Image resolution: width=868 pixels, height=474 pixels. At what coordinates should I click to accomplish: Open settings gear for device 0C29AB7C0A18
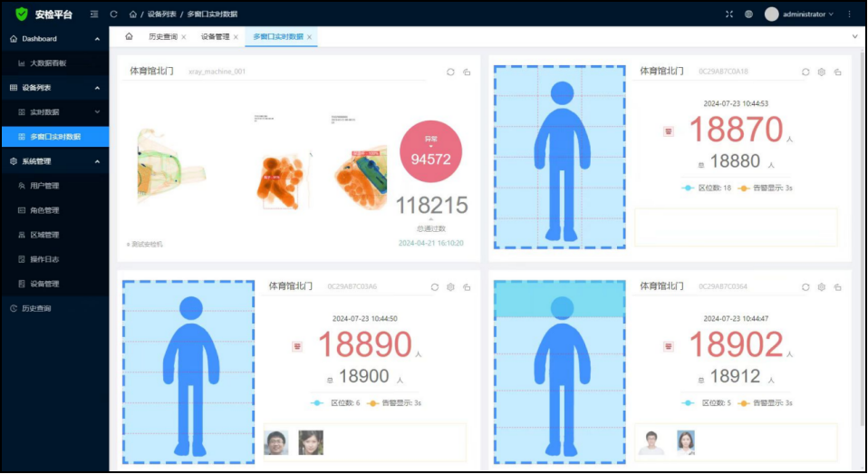coord(822,72)
